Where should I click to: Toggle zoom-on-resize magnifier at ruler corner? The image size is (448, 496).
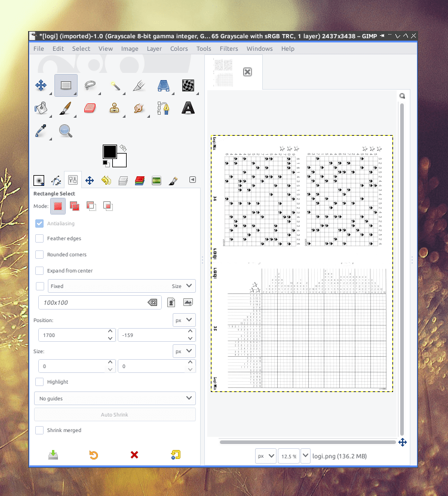[x=402, y=96]
